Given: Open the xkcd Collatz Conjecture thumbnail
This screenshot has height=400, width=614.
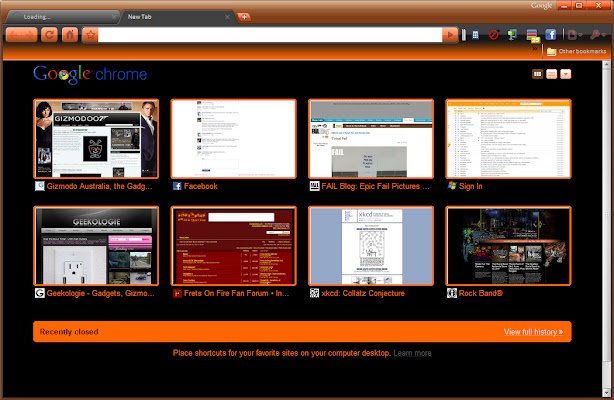Looking at the screenshot, I should point(371,246).
